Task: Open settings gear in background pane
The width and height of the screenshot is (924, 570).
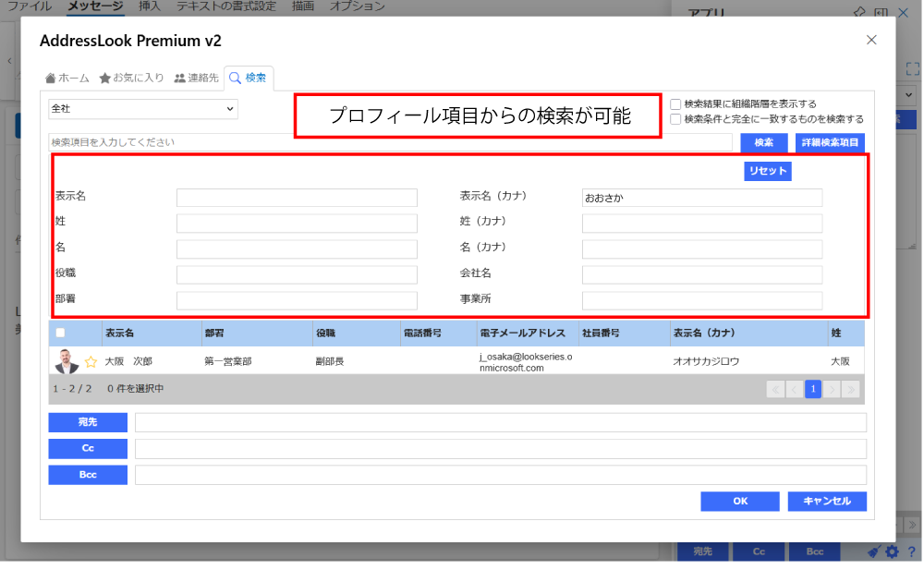Action: pos(893,552)
